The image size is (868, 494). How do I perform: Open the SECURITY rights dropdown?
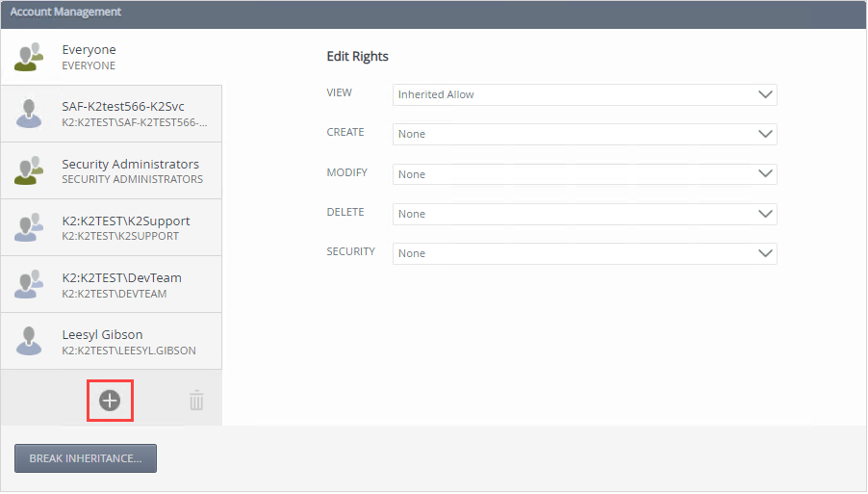point(584,253)
